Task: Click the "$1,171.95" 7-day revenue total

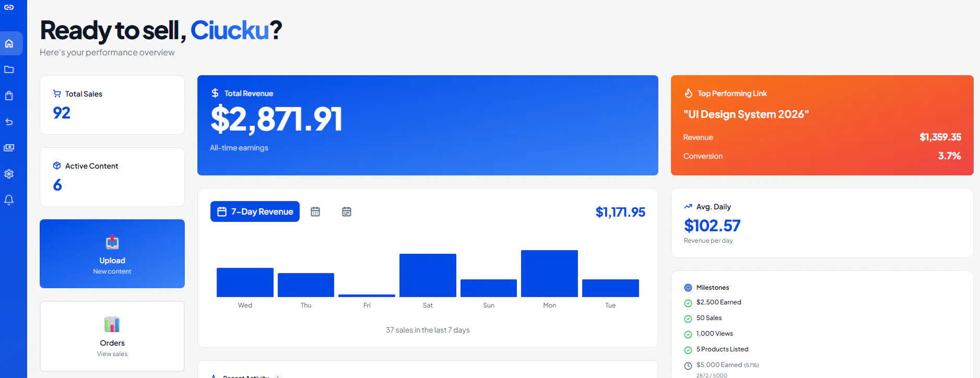Action: tap(620, 212)
